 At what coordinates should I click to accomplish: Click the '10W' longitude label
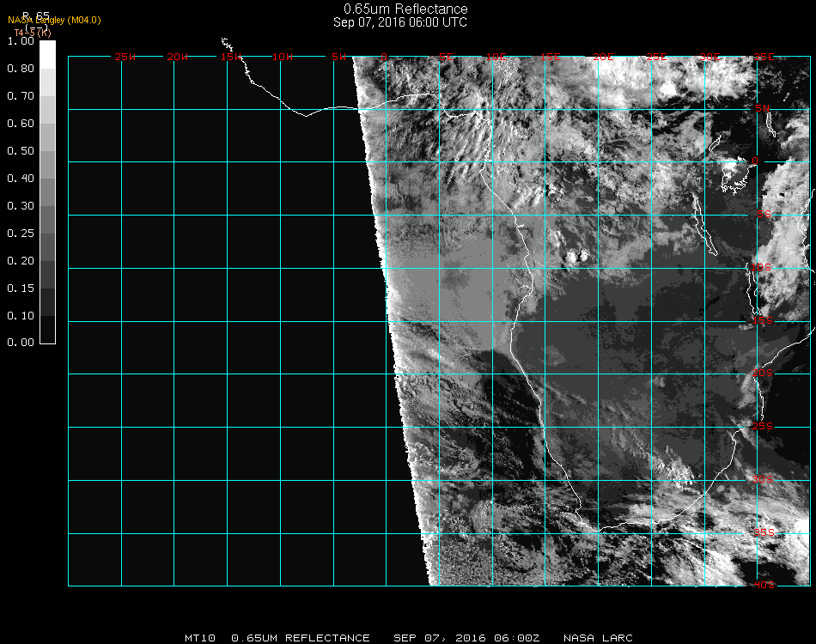pyautogui.click(x=283, y=57)
